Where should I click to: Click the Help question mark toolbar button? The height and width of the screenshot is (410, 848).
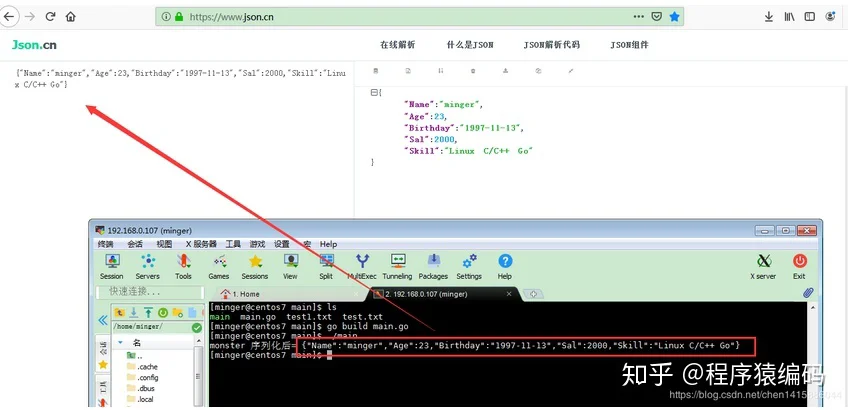point(505,267)
